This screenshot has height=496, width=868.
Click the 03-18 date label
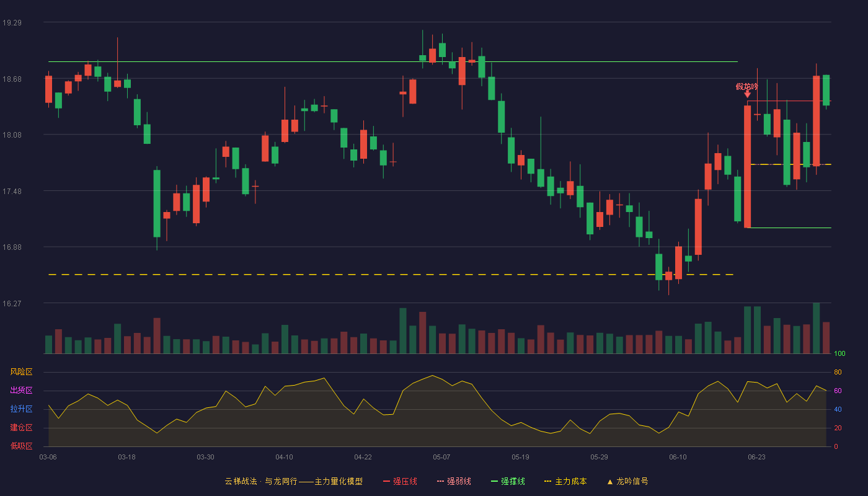(126, 457)
